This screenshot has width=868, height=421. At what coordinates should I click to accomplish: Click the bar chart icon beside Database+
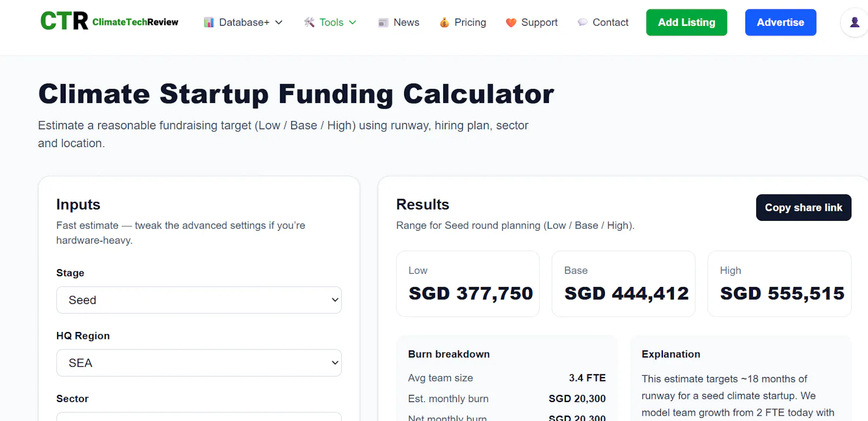click(209, 22)
